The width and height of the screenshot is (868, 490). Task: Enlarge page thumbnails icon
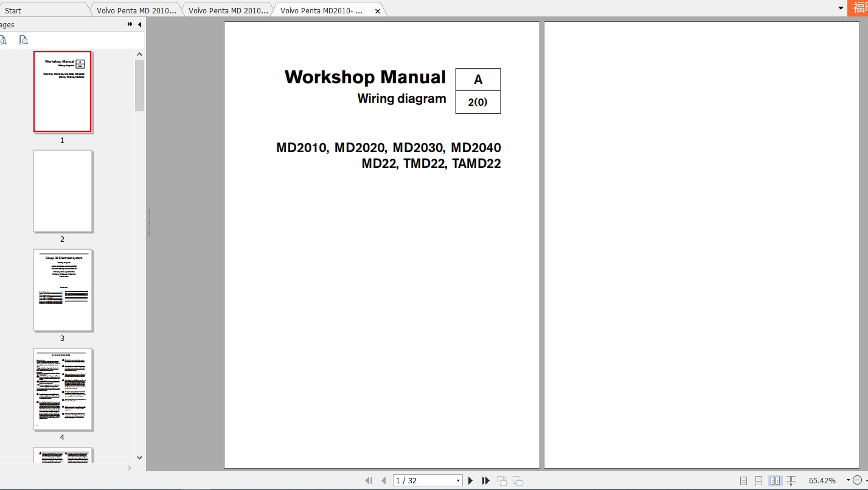(x=3, y=40)
